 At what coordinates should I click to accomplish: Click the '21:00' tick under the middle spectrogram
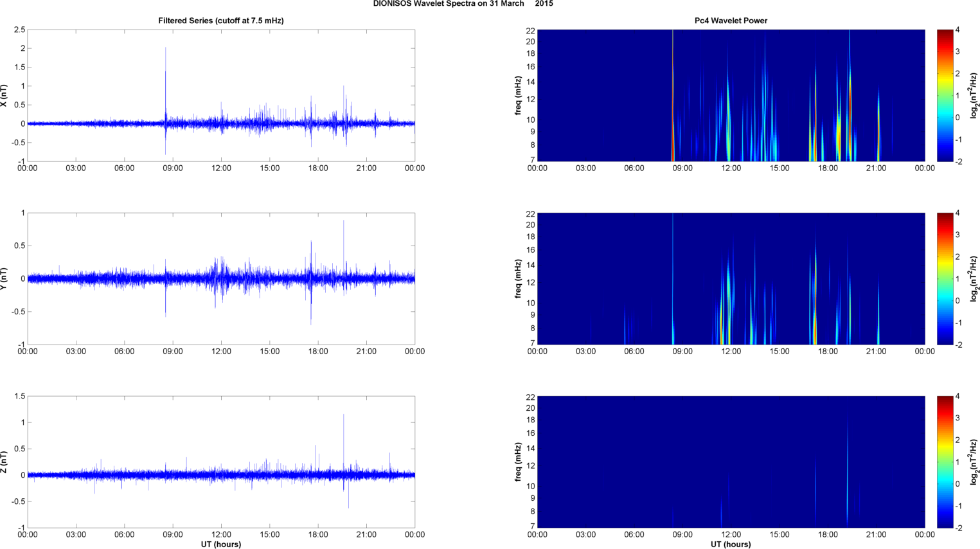[x=877, y=352]
